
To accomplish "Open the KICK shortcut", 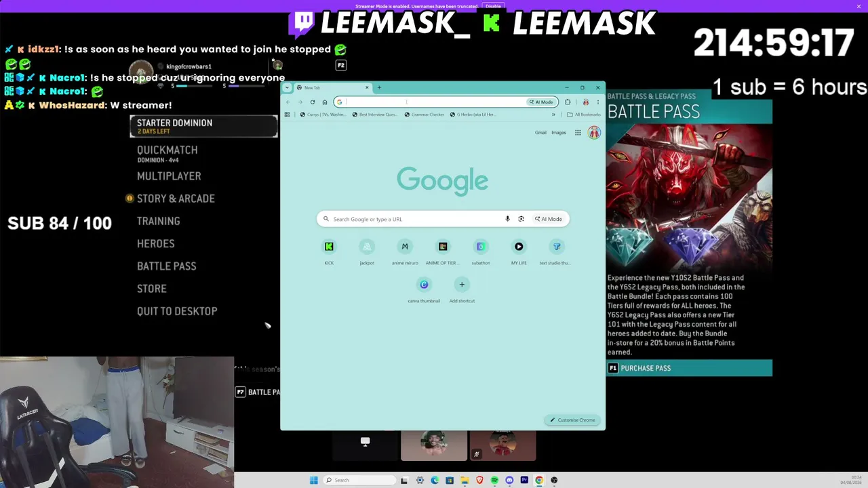I will point(329,251).
